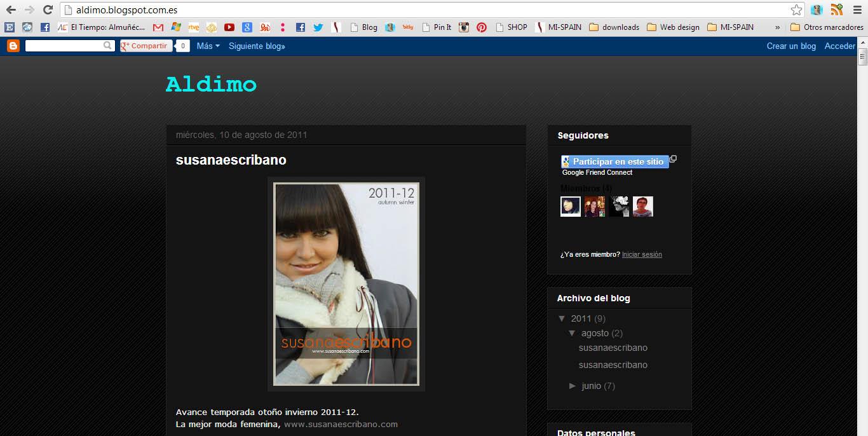Expand the Más dropdown in the Navbar

point(207,46)
